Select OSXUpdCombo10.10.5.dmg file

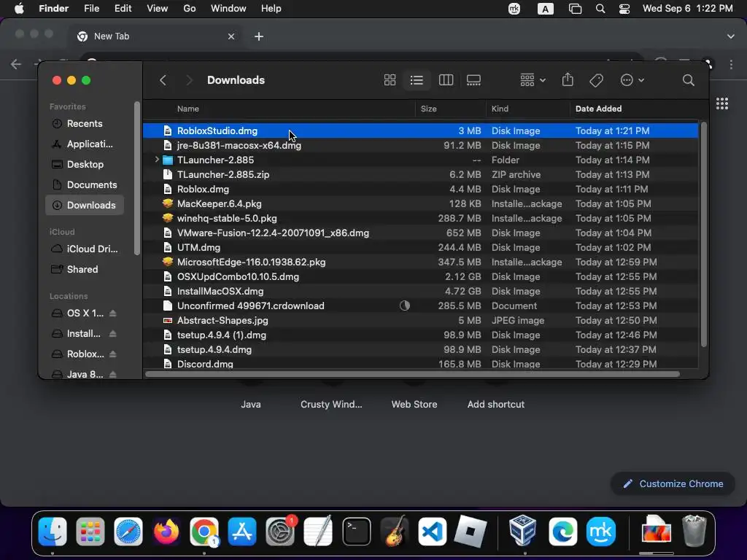pyautogui.click(x=421, y=276)
